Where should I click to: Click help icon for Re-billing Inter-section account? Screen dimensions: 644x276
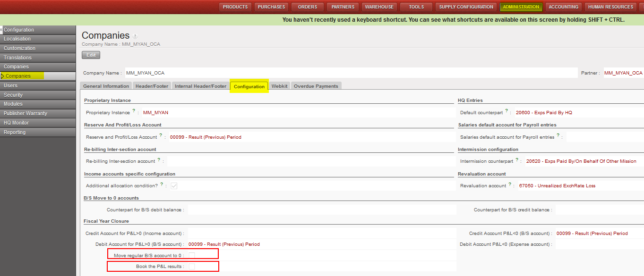click(159, 160)
